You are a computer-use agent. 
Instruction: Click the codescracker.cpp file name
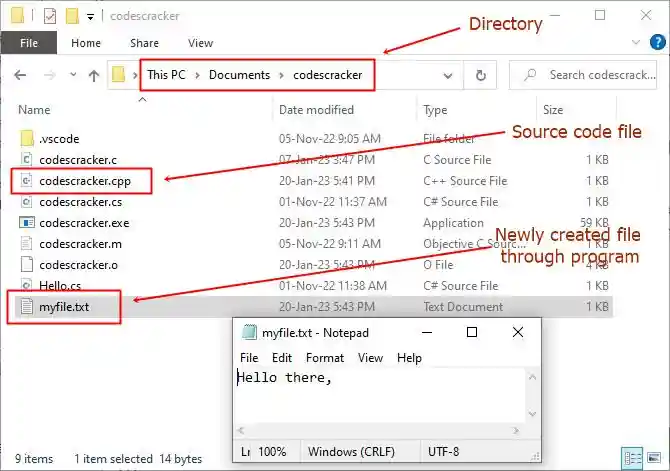coord(85,181)
